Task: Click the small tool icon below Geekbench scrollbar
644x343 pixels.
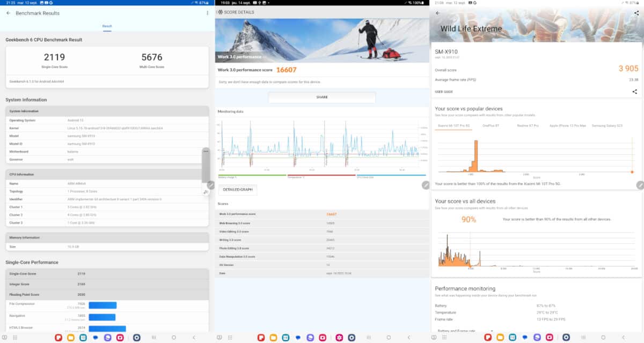Action: (206, 192)
